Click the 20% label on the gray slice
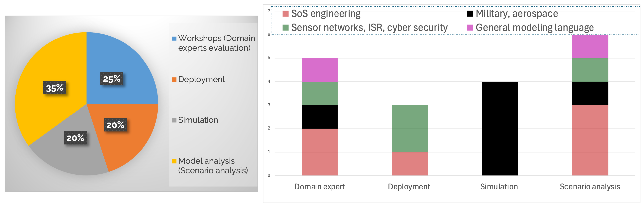The height and width of the screenshot is (207, 644). pyautogui.click(x=75, y=138)
